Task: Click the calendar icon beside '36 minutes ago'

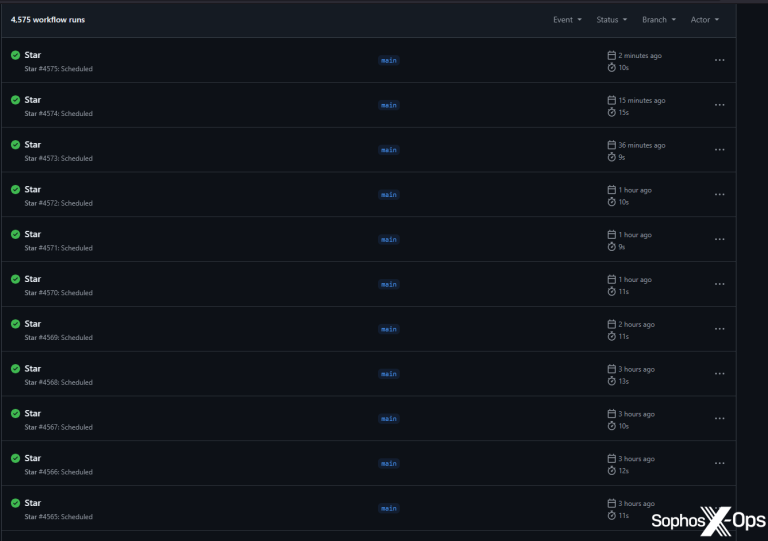Action: (612, 145)
